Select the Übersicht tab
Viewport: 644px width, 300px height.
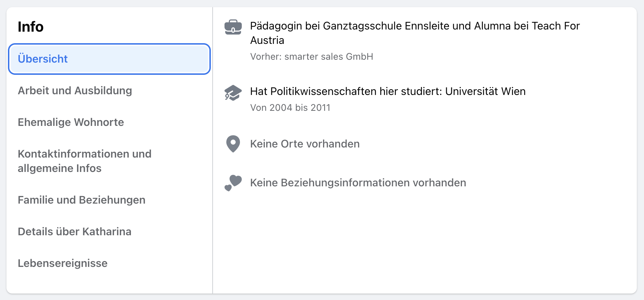coord(109,59)
